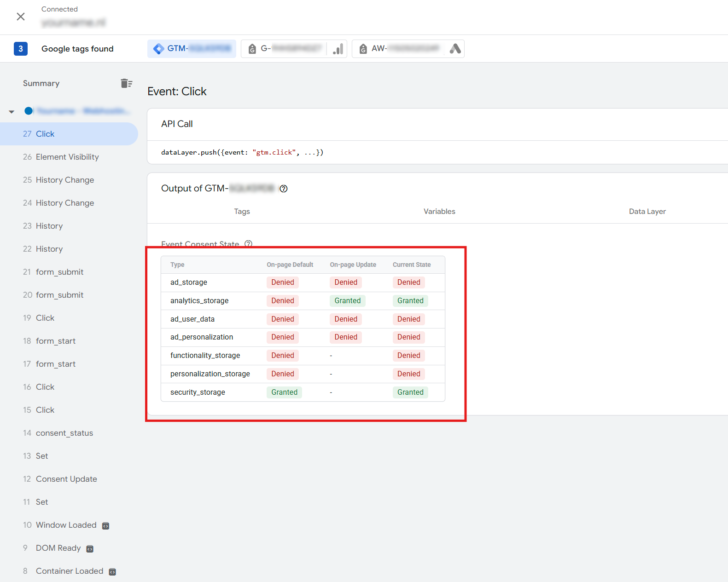The width and height of the screenshot is (728, 582).
Task: Switch to the Variables tab
Action: [439, 212]
